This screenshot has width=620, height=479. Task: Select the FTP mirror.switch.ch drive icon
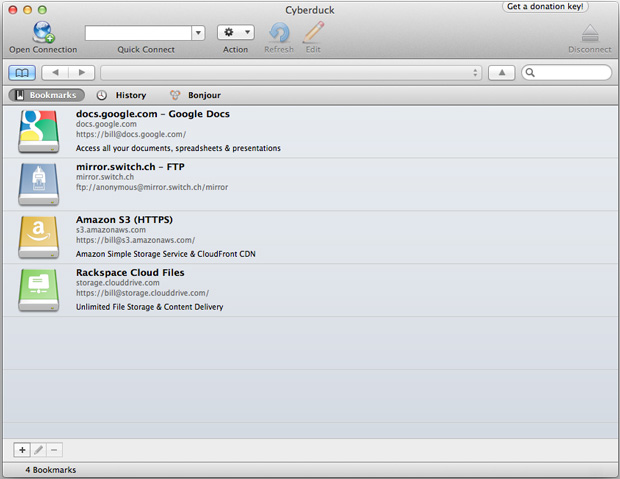pyautogui.click(x=39, y=184)
